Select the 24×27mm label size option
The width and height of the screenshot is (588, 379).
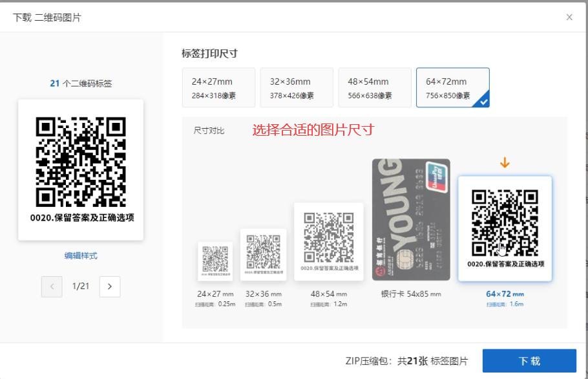pos(218,87)
